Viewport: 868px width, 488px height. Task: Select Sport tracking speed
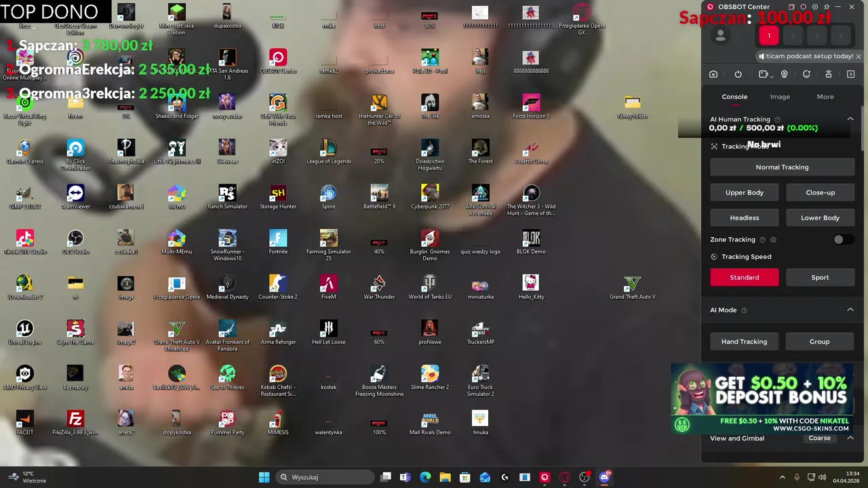tap(820, 277)
